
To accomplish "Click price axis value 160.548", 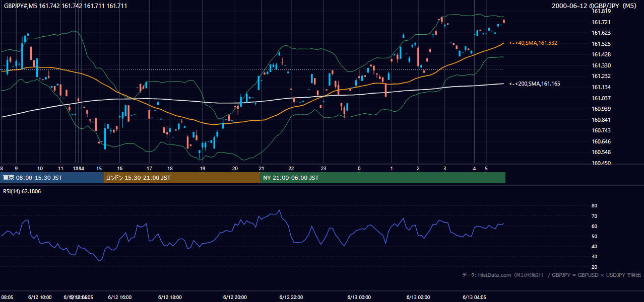I will pos(601,153).
